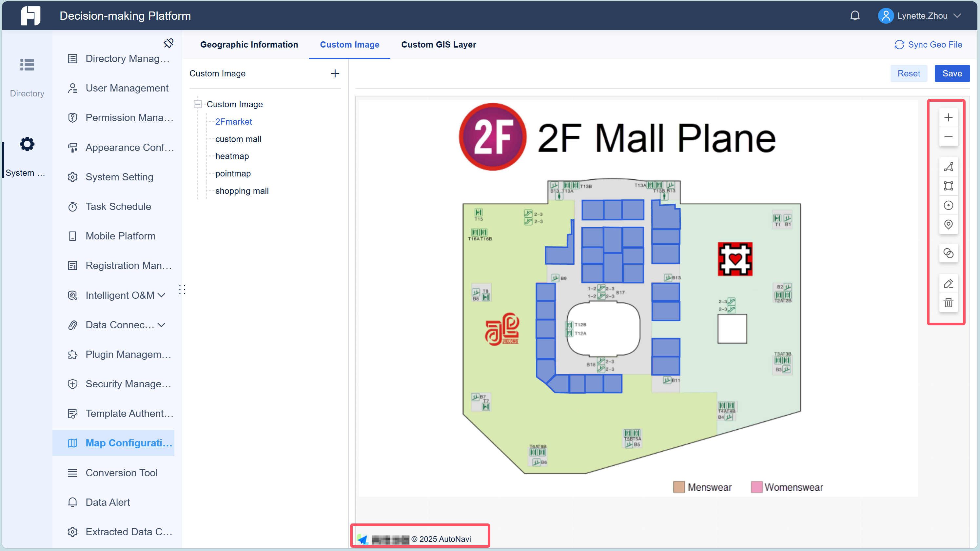Add a new custom image with plus icon
The height and width of the screenshot is (551, 980).
[x=335, y=73]
